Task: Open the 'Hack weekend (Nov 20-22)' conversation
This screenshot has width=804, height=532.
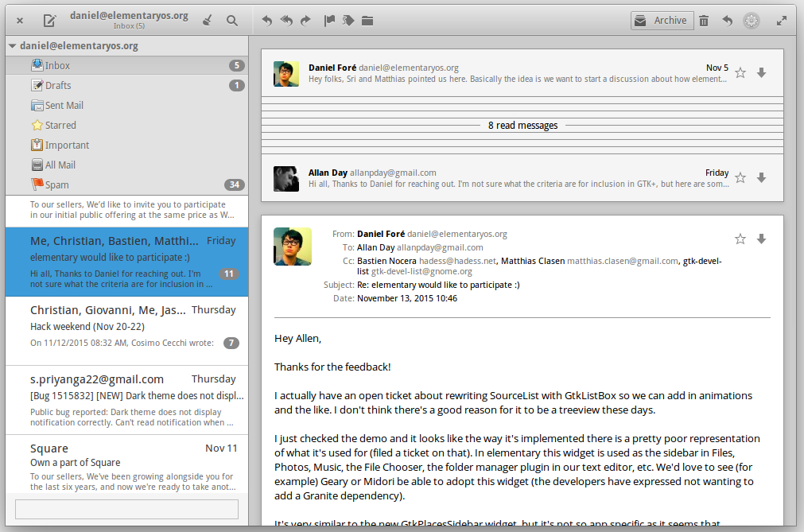Action: tap(126, 331)
